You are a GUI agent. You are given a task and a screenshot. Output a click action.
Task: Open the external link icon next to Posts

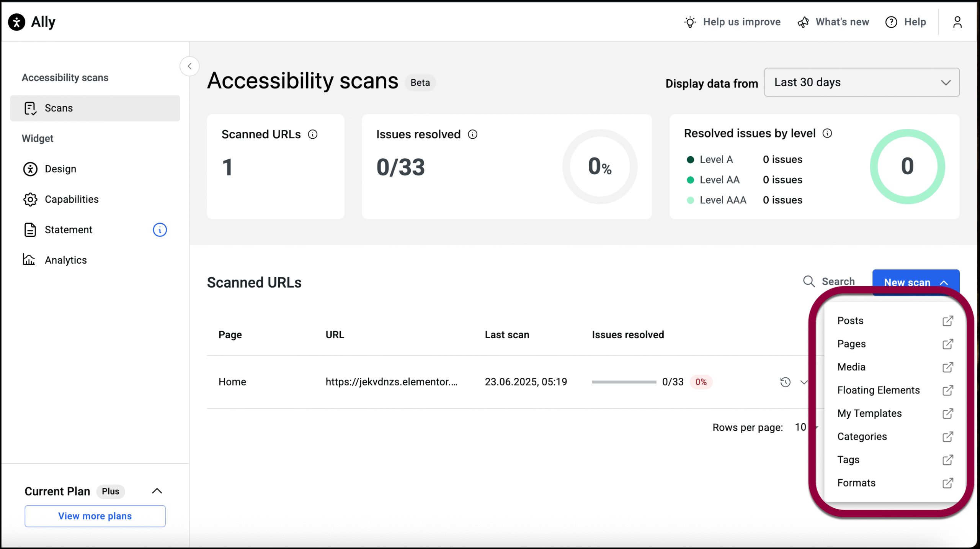click(947, 321)
